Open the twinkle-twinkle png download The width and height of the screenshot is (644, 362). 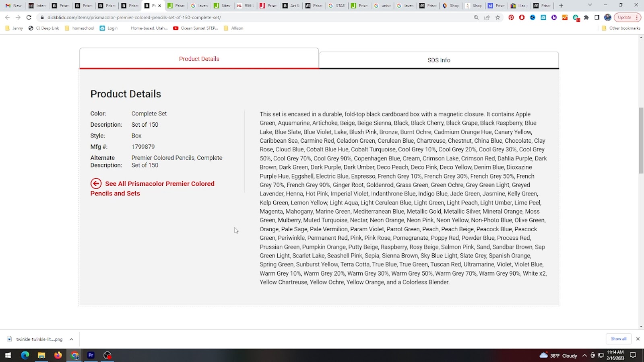[35, 339]
